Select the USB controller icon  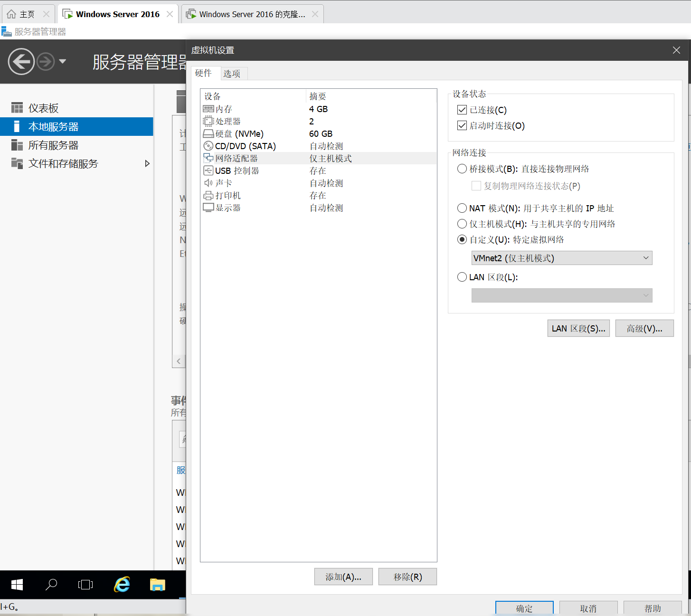coord(208,171)
